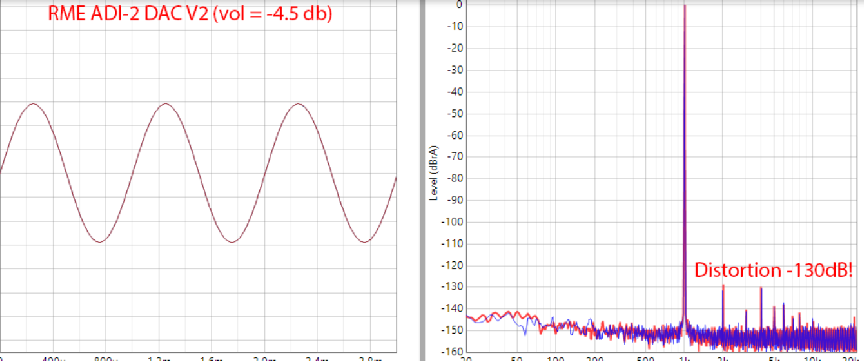The height and width of the screenshot is (361, 864).
Task: Click the -30 level axis label
Action: point(455,70)
